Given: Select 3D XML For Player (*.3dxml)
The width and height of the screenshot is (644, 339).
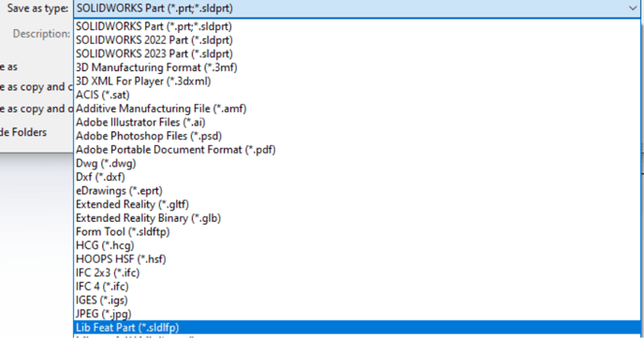Looking at the screenshot, I should pos(357,81).
